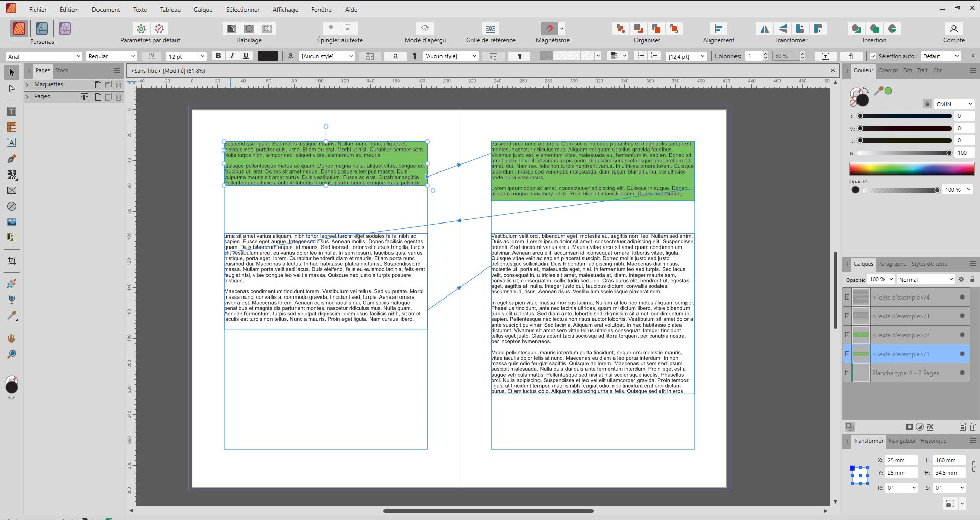The width and height of the screenshot is (980, 520).
Task: Click the bulleted list button
Action: [x=641, y=56]
